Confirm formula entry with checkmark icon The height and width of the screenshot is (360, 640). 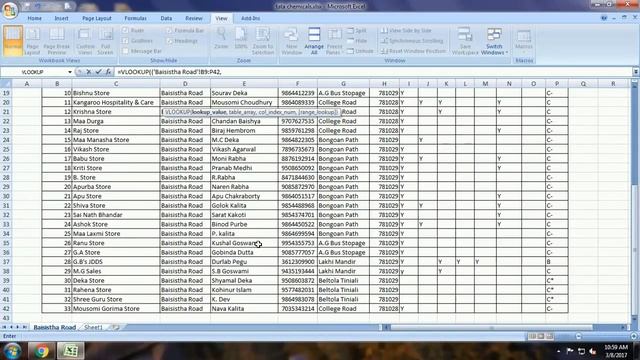pyautogui.click(x=98, y=72)
